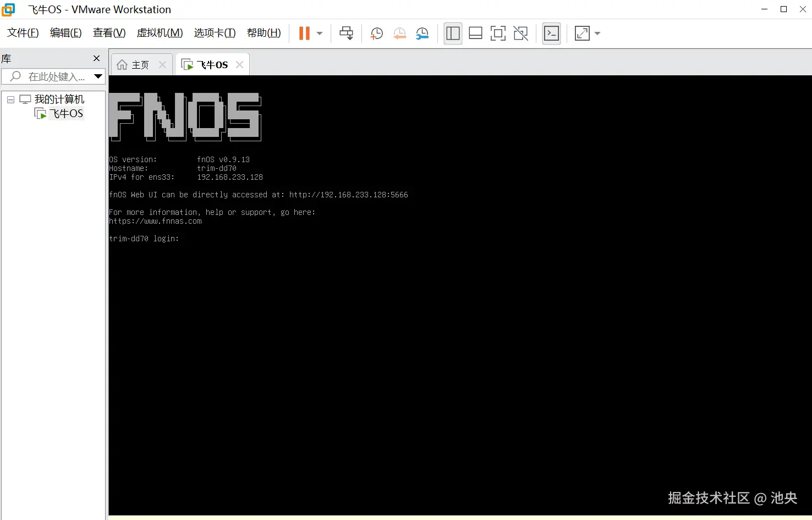Switch to the 主页 tab

(139, 64)
